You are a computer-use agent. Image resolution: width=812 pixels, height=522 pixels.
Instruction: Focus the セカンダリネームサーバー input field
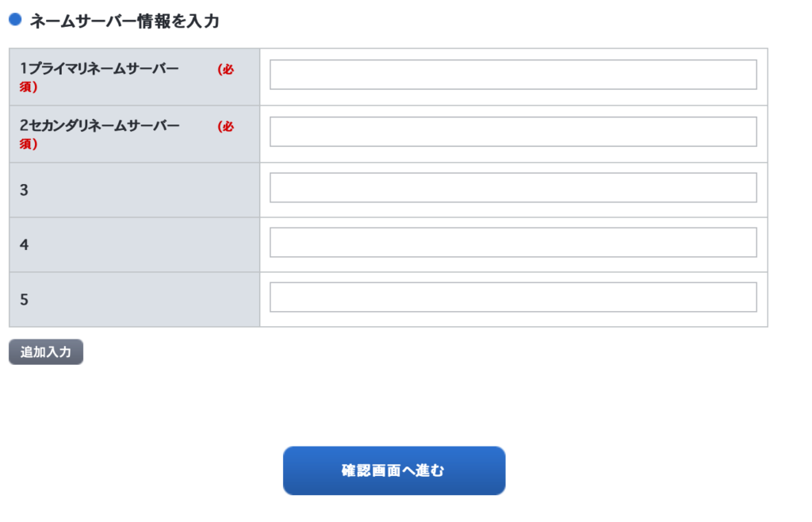(x=513, y=132)
